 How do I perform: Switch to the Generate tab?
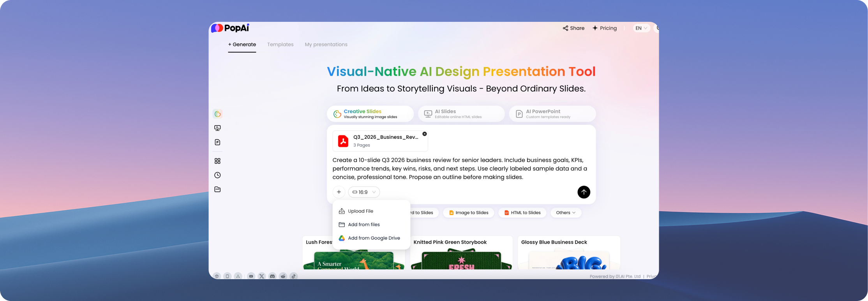[242, 44]
